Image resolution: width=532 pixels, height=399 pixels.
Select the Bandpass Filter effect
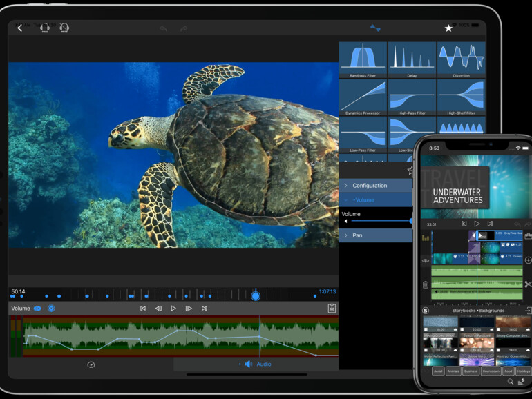(x=362, y=59)
